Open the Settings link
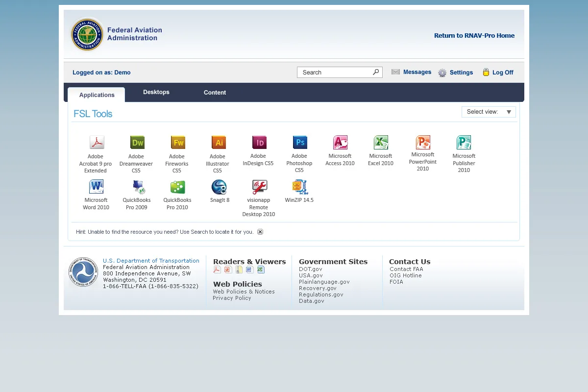 click(461, 73)
